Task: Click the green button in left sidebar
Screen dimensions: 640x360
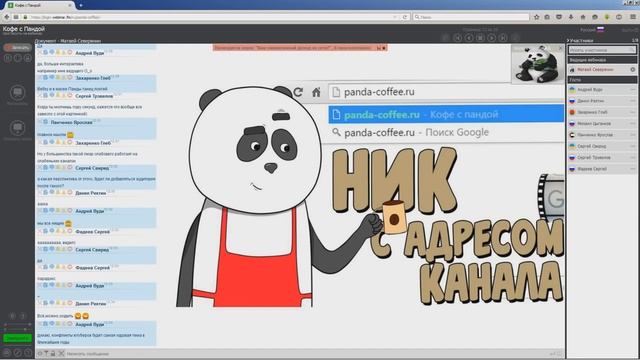Action: [x=18, y=338]
